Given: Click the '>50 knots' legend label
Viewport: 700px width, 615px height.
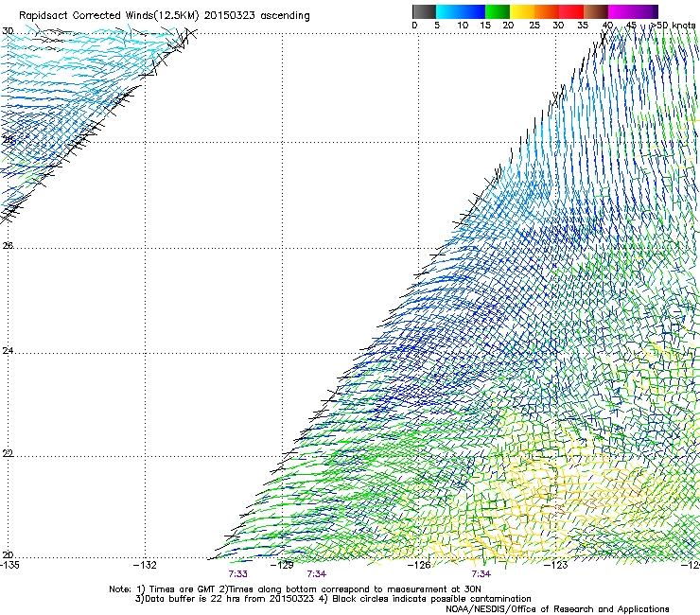Looking at the screenshot, I should pos(674,26).
